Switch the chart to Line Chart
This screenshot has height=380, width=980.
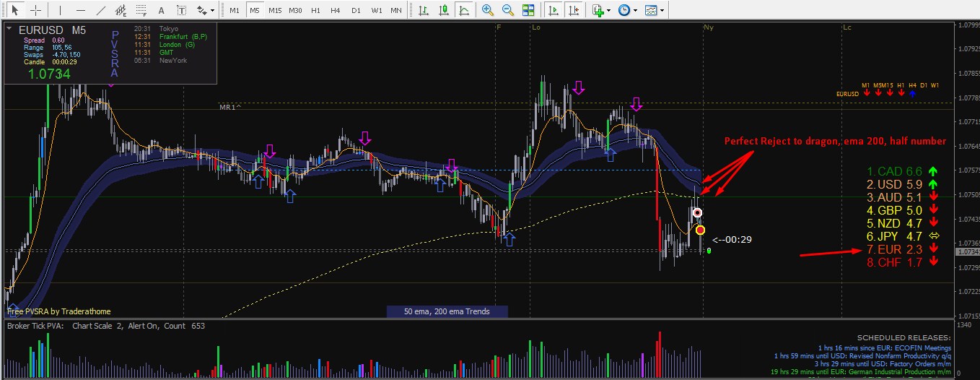[x=465, y=10]
